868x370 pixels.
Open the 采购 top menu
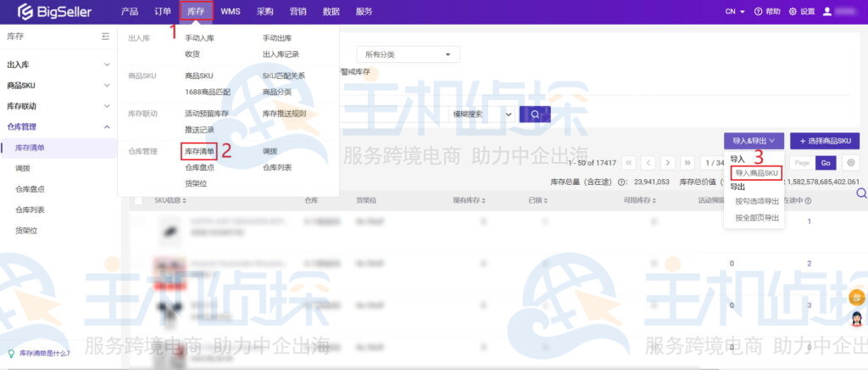pyautogui.click(x=265, y=11)
